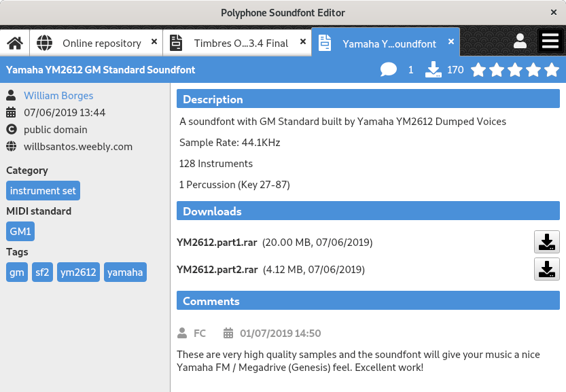
Task: Click the calendar icon next to the upload date
Action: pyautogui.click(x=11, y=111)
